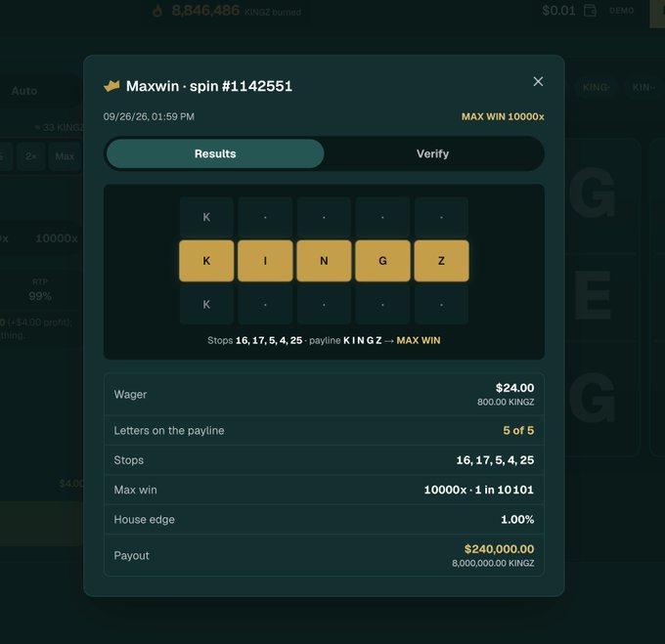Select Auto mode in background panel

point(24,91)
